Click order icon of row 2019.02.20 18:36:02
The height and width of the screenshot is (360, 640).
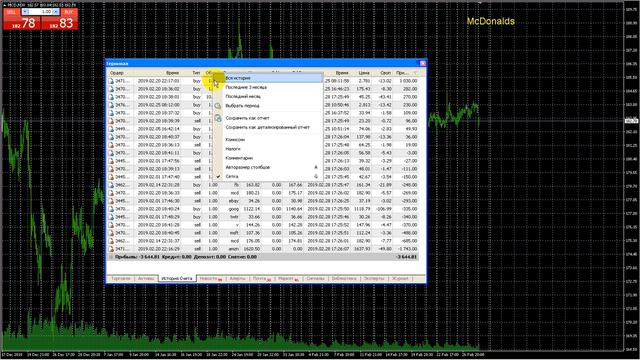tap(111, 89)
